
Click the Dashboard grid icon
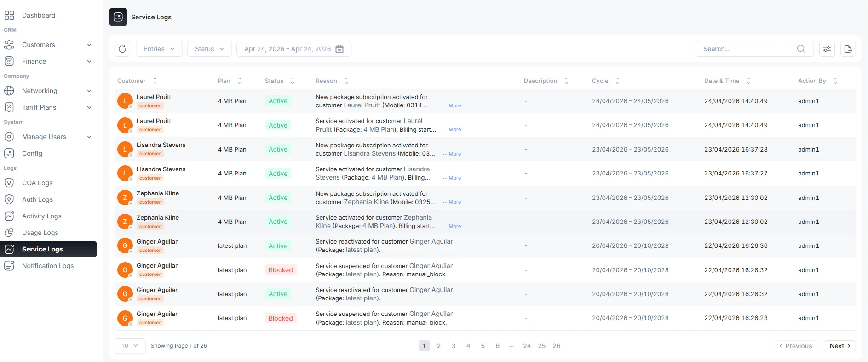[9, 15]
